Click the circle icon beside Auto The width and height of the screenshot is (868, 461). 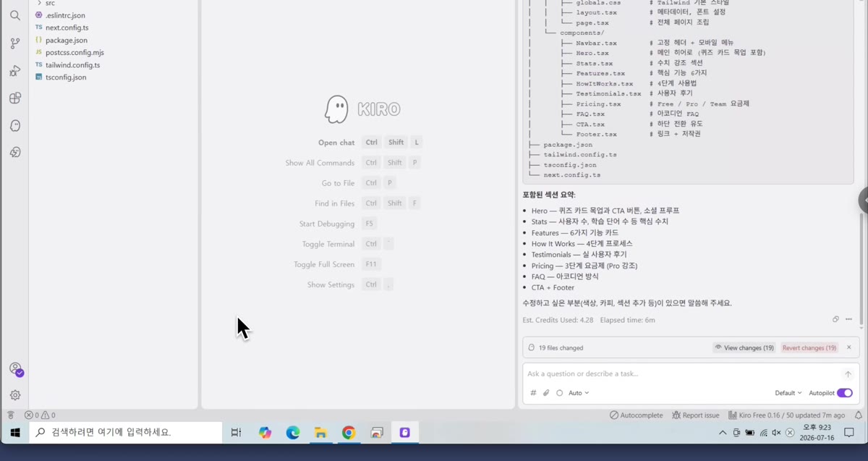point(559,393)
